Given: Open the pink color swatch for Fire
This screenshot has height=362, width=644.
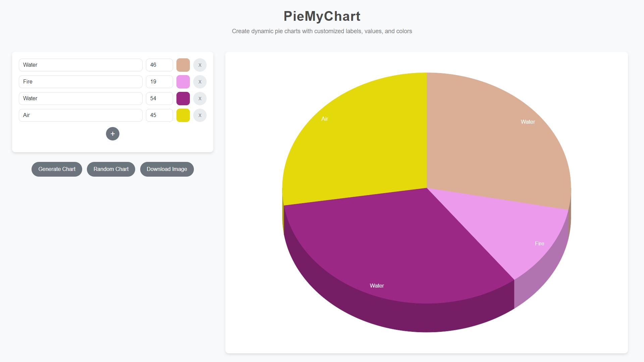Looking at the screenshot, I should [183, 82].
